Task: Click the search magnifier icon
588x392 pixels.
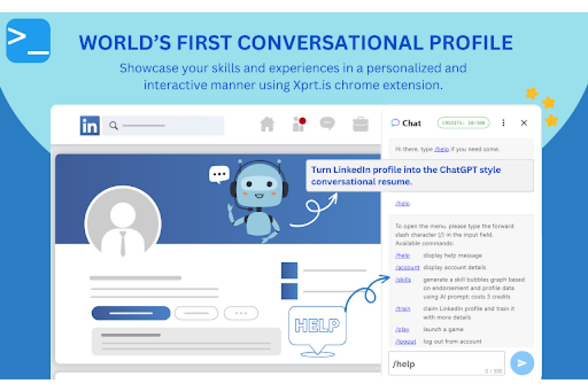Action: click(x=114, y=125)
